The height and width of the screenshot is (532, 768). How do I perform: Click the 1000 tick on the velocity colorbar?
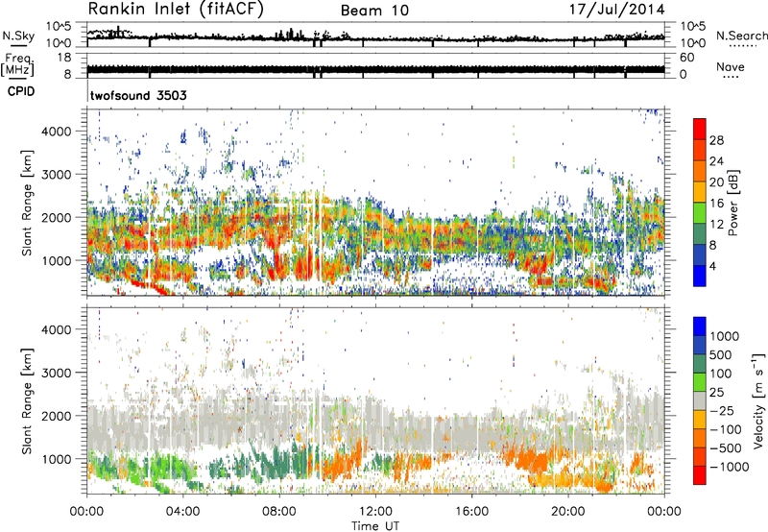click(x=724, y=336)
